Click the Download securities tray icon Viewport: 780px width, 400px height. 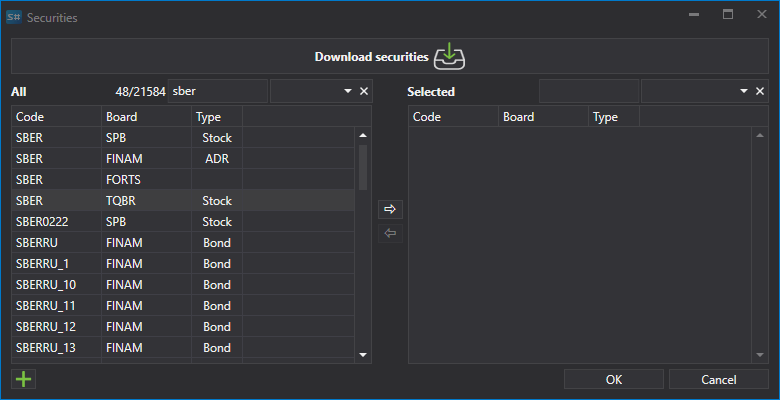pos(449,56)
